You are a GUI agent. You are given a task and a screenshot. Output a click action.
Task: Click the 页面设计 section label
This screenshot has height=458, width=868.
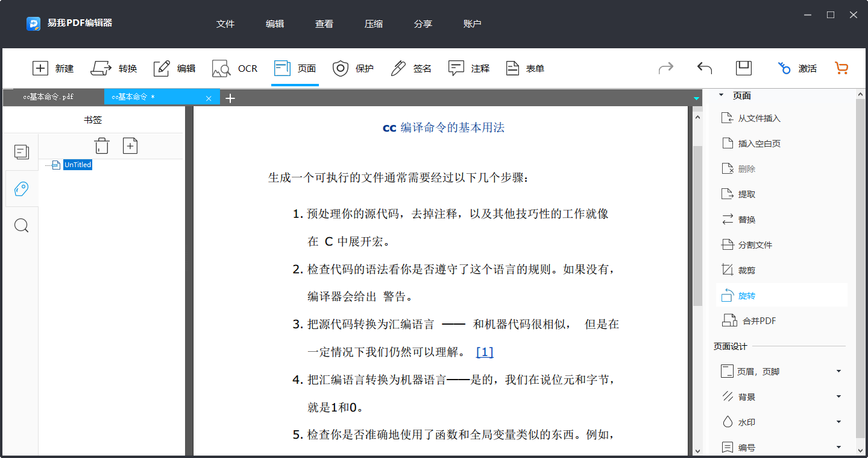(x=731, y=346)
